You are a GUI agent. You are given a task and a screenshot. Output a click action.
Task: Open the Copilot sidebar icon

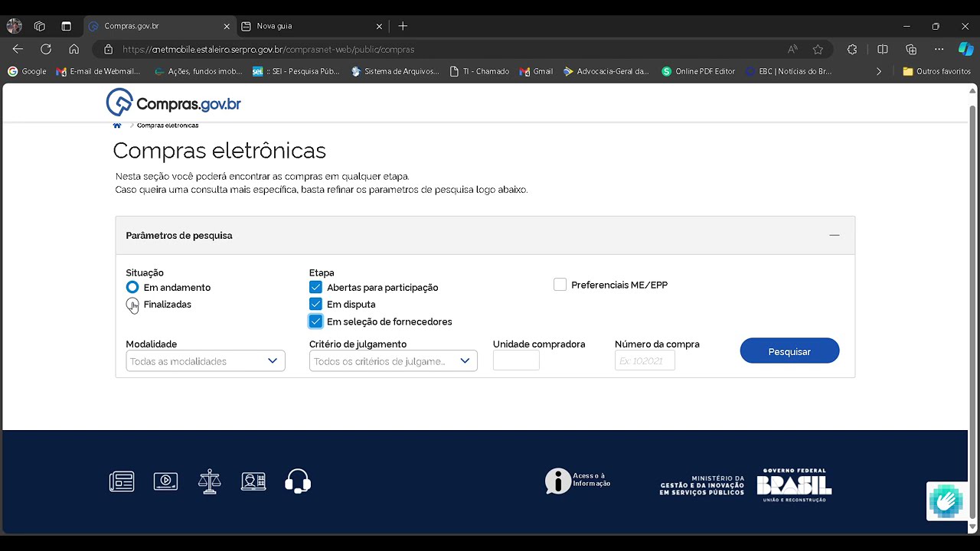pos(966,49)
